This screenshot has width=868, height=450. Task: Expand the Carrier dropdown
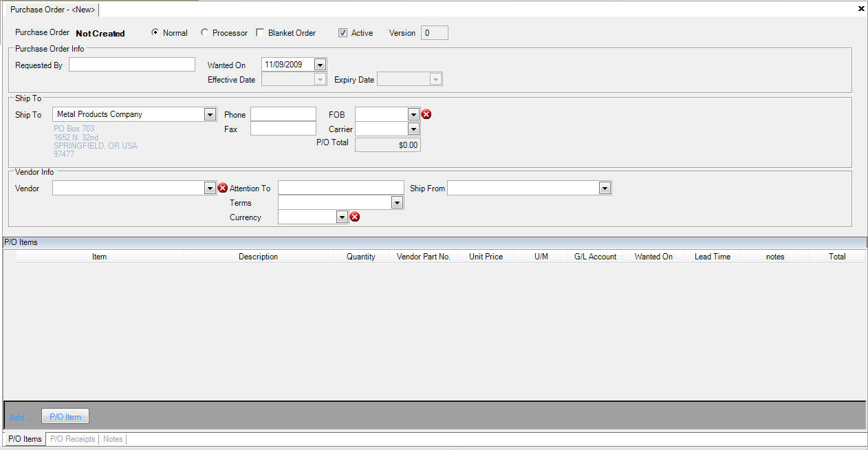413,129
